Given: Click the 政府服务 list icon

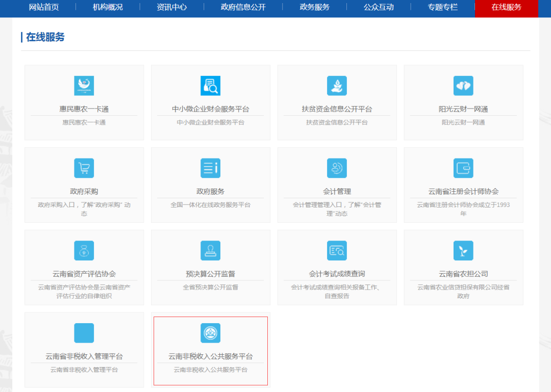Looking at the screenshot, I should [210, 168].
